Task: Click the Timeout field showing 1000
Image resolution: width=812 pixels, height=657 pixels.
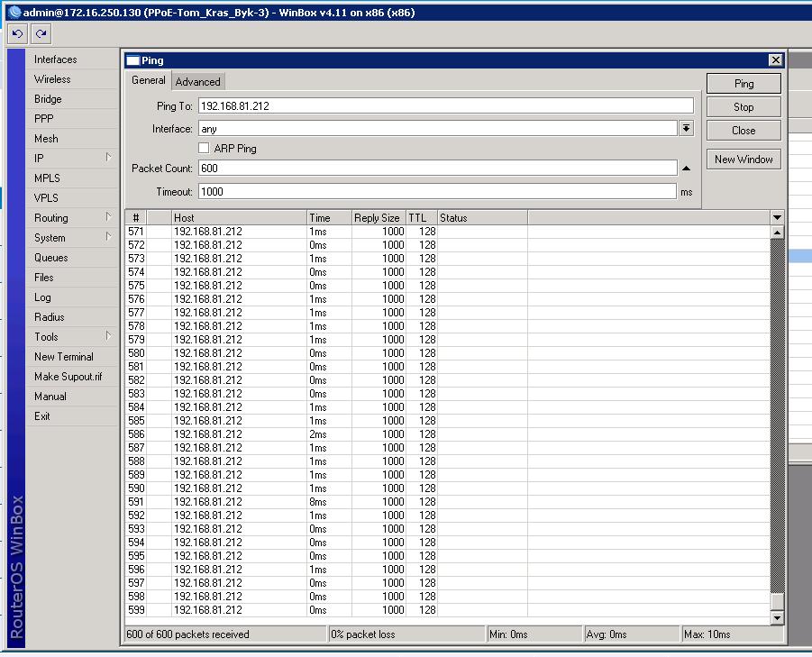Action: point(438,192)
